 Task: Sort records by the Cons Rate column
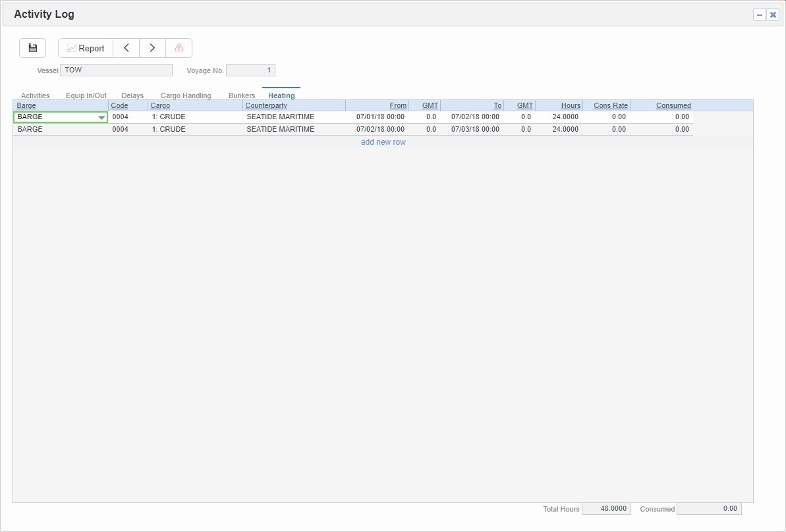(x=609, y=105)
